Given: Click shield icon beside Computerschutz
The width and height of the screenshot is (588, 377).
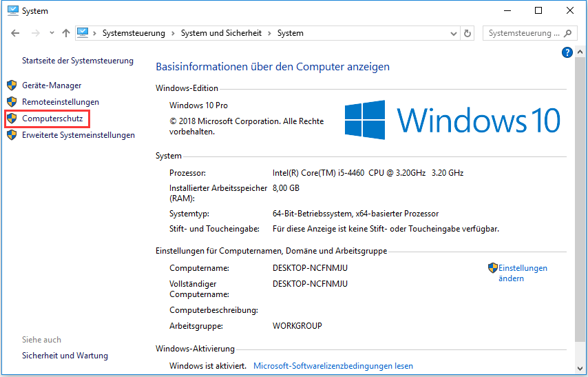Looking at the screenshot, I should click(x=12, y=119).
